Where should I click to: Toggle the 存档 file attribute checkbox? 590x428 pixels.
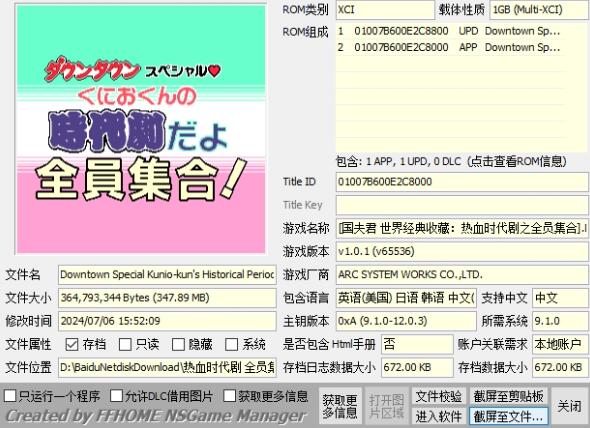click(71, 344)
